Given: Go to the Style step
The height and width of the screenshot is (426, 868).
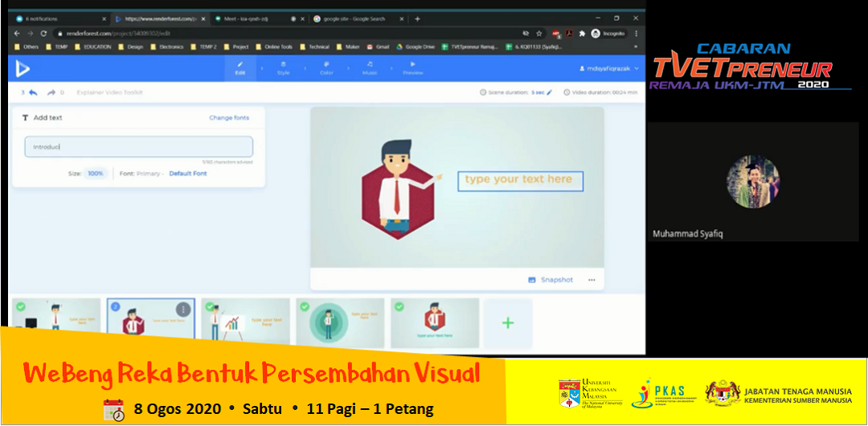Looking at the screenshot, I should [283, 68].
